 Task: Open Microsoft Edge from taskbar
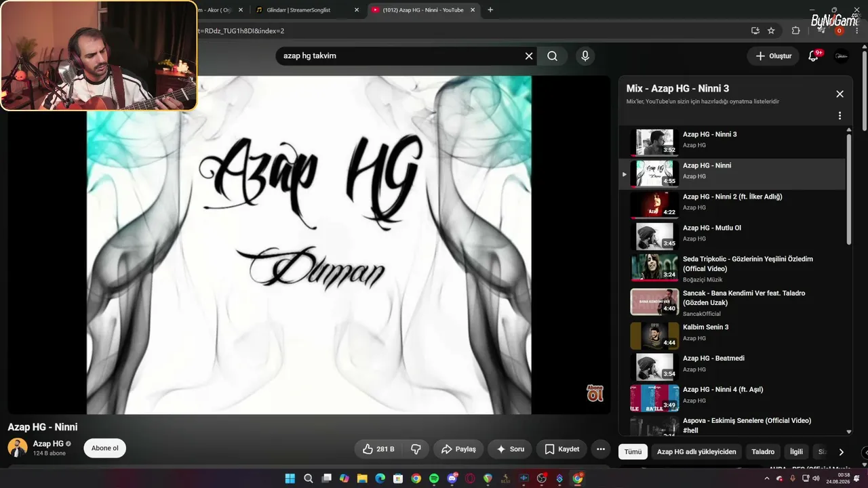tap(380, 479)
